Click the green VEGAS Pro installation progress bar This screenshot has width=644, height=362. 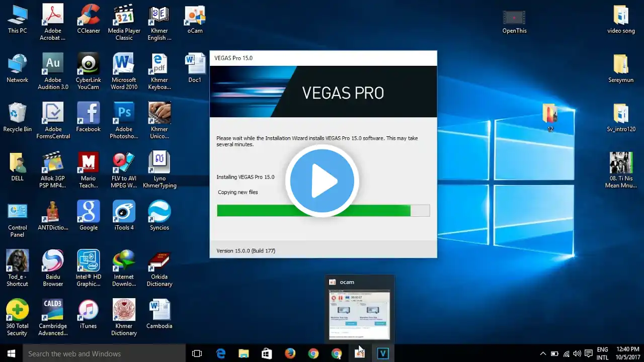[x=323, y=210]
